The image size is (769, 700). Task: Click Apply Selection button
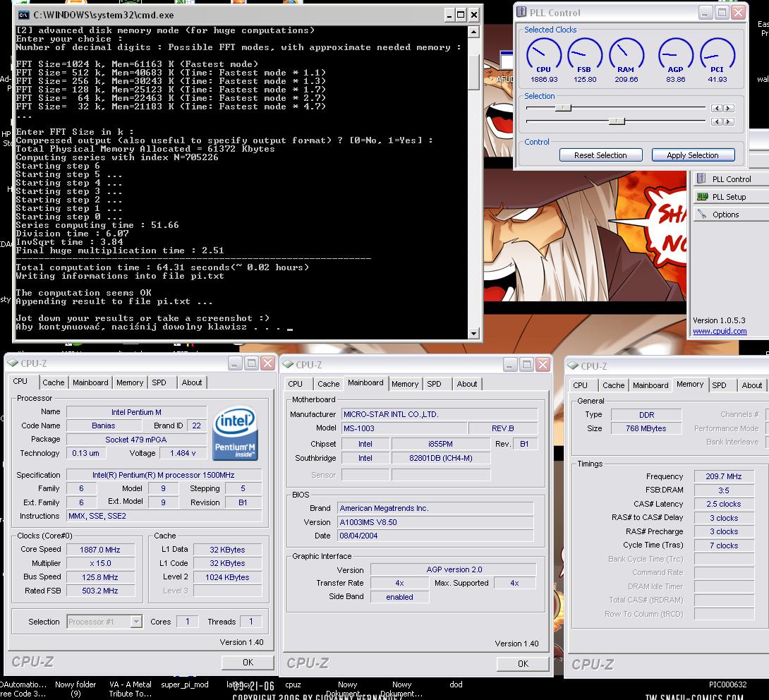click(x=693, y=155)
